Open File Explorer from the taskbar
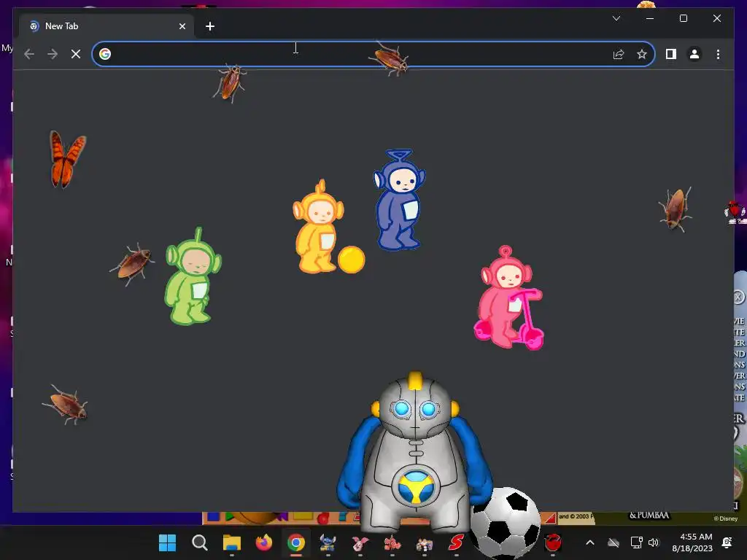Screen dimensions: 747x560 (x=232, y=542)
